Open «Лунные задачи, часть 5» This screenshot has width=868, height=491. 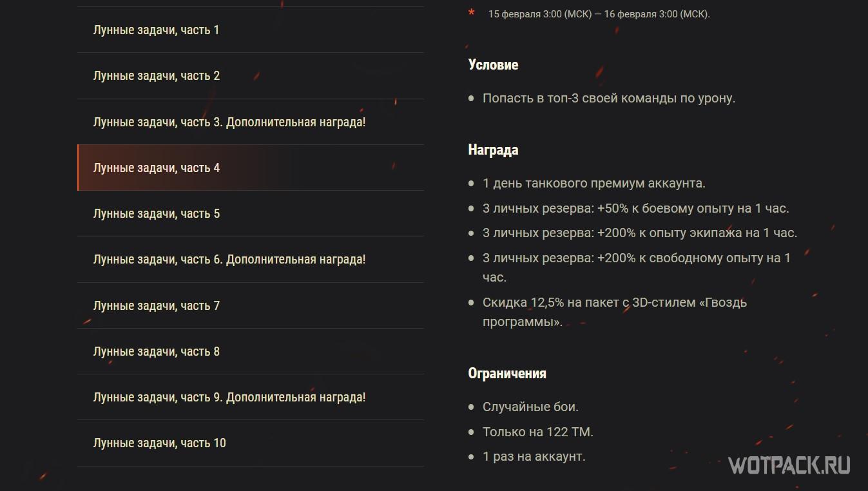pos(157,213)
